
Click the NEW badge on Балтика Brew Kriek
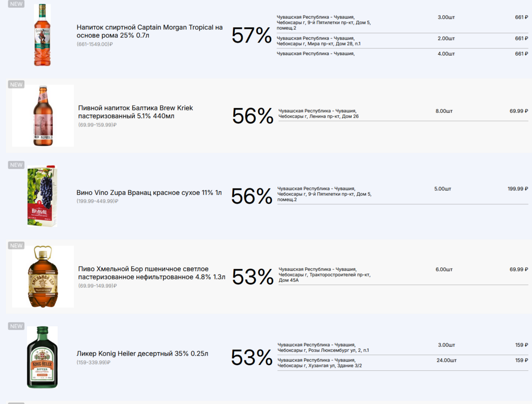coord(16,85)
